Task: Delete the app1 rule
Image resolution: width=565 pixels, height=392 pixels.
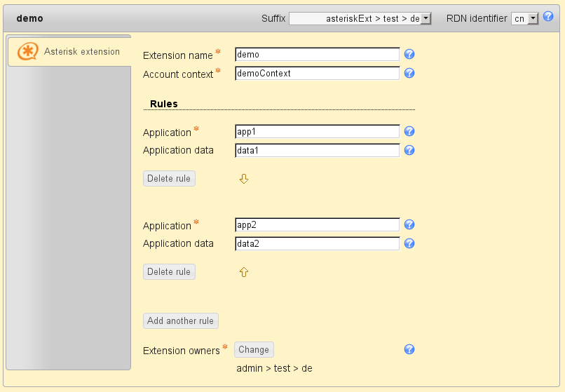Action: coord(169,179)
